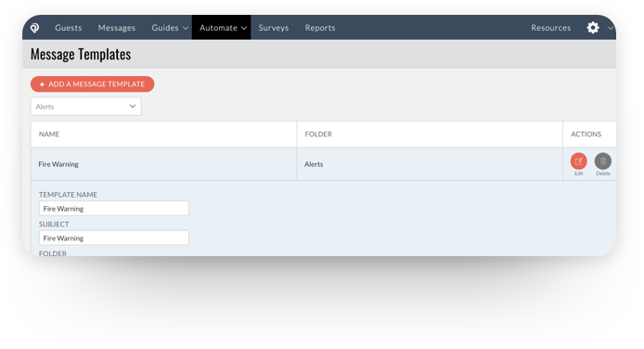The image size is (644, 349).
Task: Click into the Subject field
Action: point(114,239)
